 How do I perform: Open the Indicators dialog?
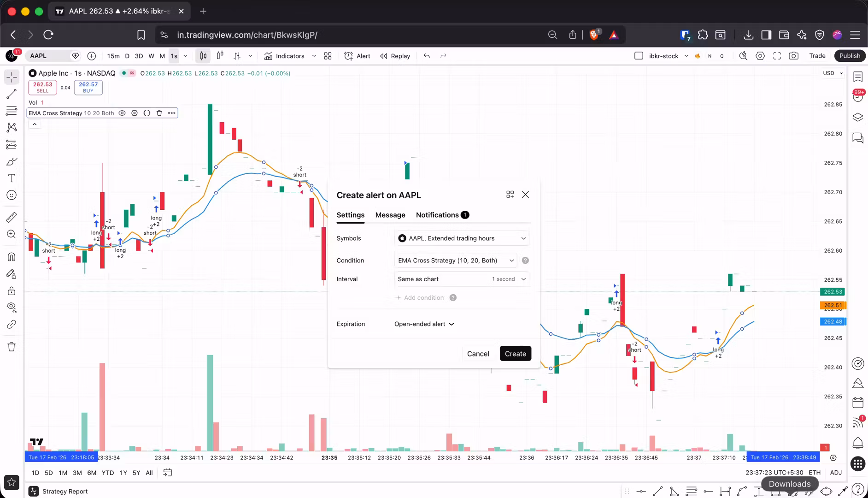click(x=285, y=56)
